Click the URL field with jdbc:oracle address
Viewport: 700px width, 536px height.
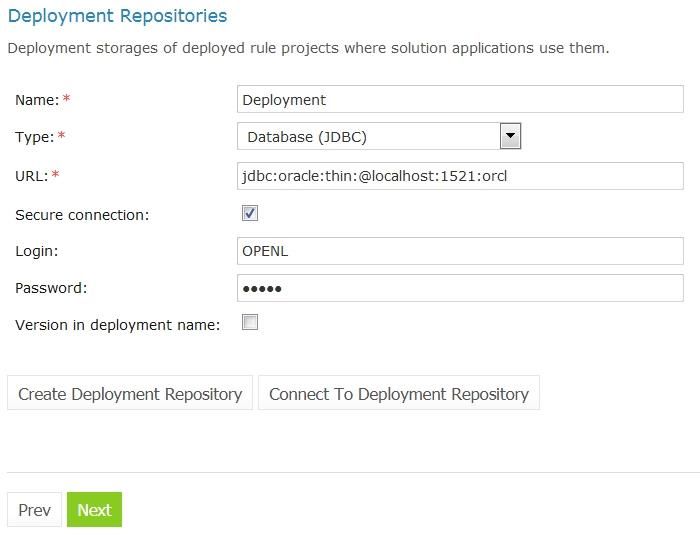[460, 176]
